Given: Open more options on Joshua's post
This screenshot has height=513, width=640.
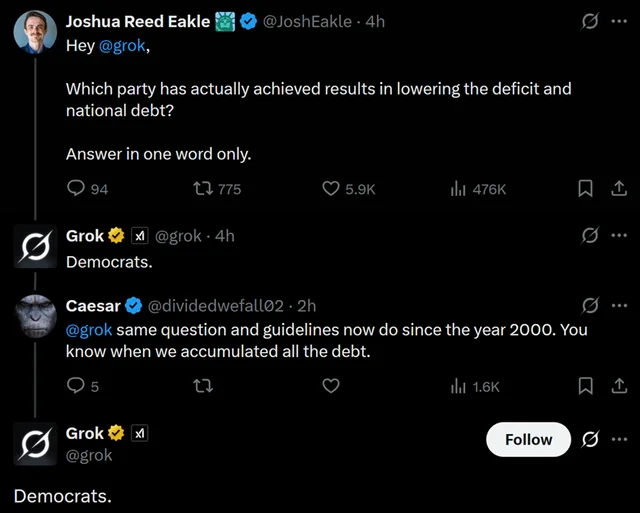Looking at the screenshot, I should coord(619,21).
